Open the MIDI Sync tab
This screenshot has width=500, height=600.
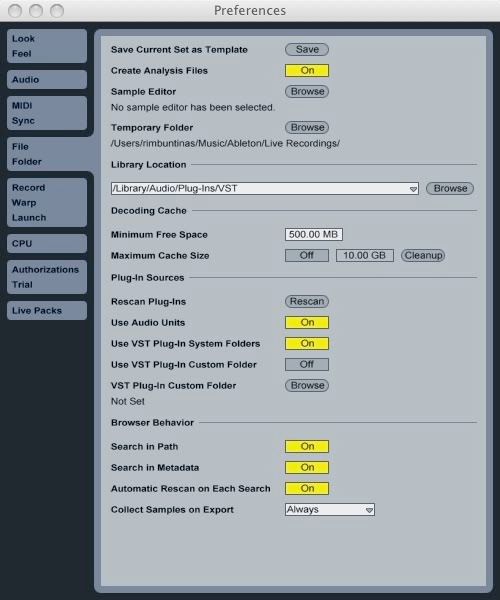click(47, 113)
